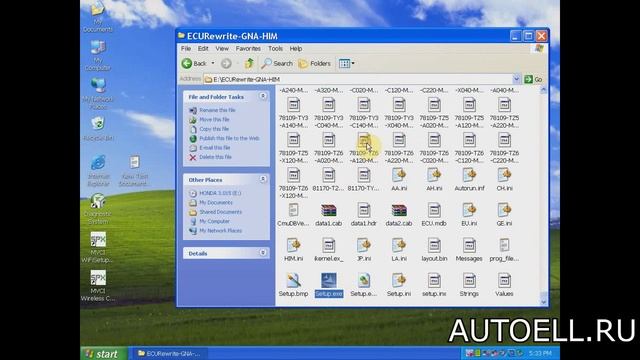
Task: Select the GE.ini file icon
Action: click(504, 211)
